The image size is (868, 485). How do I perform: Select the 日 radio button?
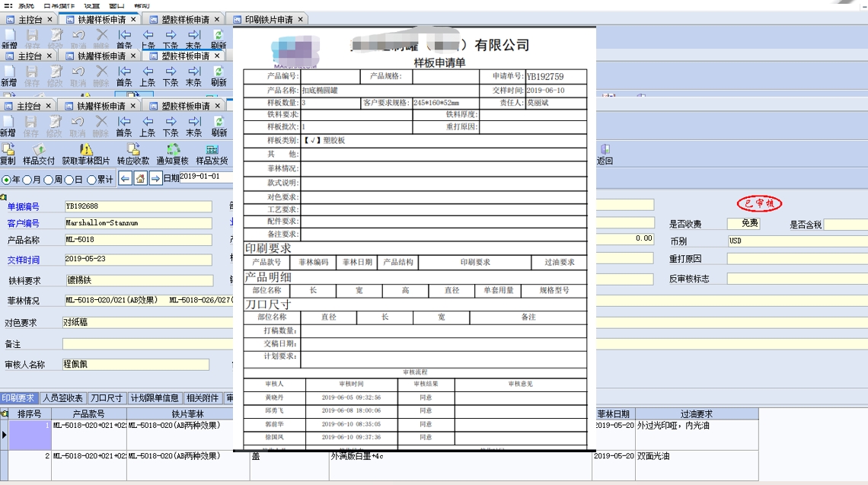pos(69,180)
